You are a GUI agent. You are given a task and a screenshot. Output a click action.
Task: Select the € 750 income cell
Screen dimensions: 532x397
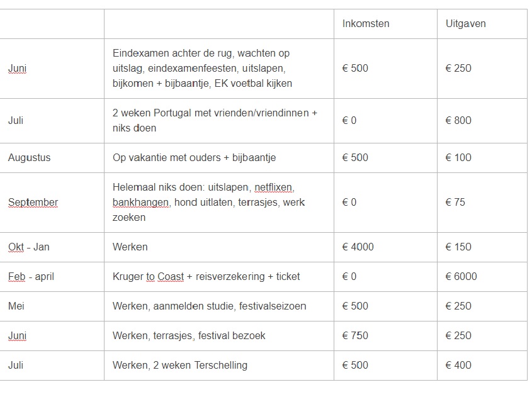coord(355,335)
